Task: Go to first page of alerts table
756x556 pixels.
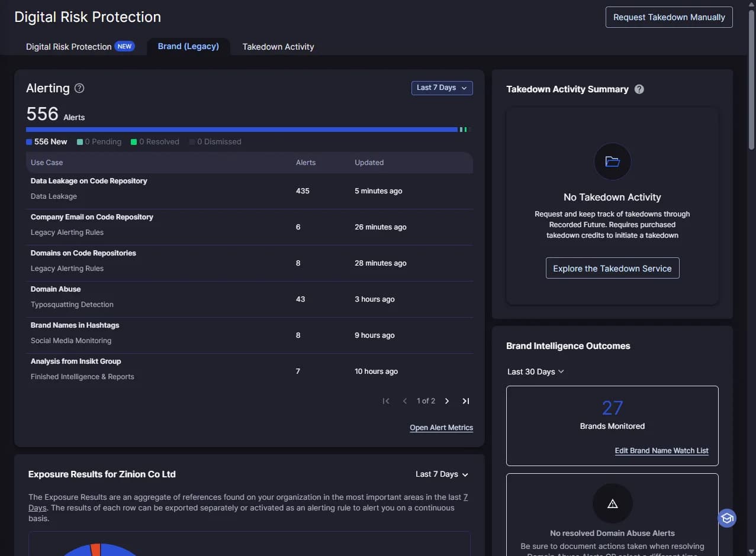Action: coord(386,401)
